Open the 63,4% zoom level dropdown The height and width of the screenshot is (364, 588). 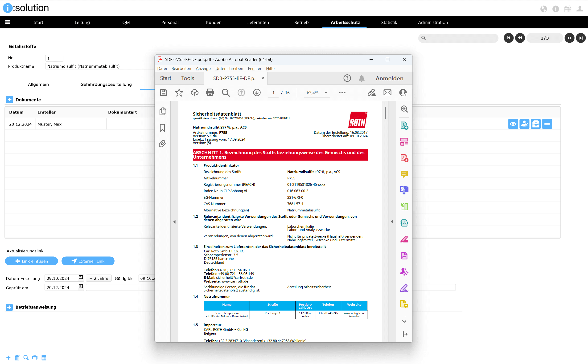(x=326, y=93)
